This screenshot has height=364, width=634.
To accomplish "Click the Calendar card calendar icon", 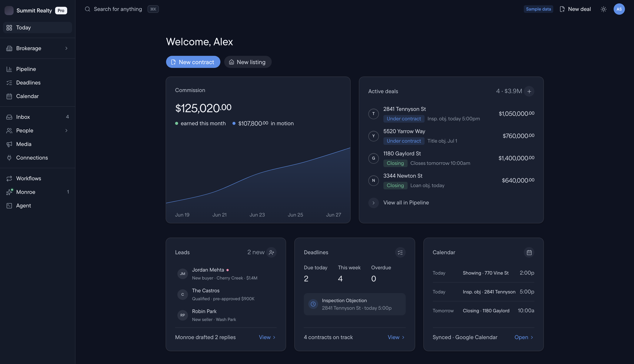I will pos(529,253).
